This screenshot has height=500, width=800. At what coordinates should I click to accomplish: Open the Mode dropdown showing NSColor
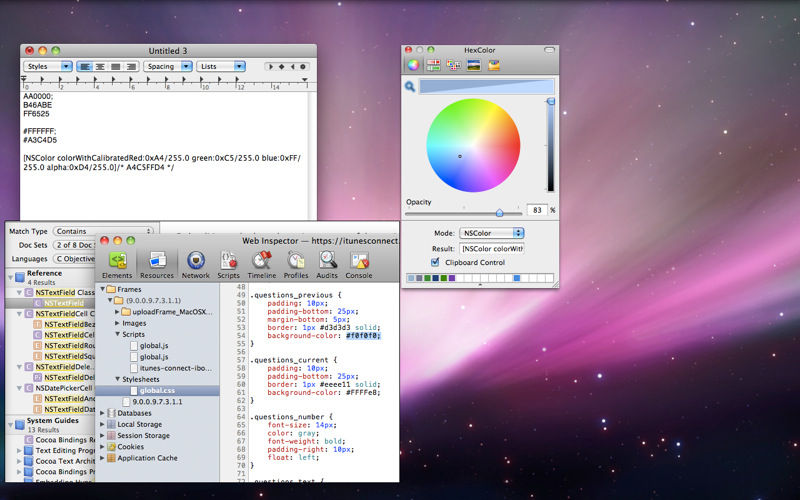pos(492,233)
